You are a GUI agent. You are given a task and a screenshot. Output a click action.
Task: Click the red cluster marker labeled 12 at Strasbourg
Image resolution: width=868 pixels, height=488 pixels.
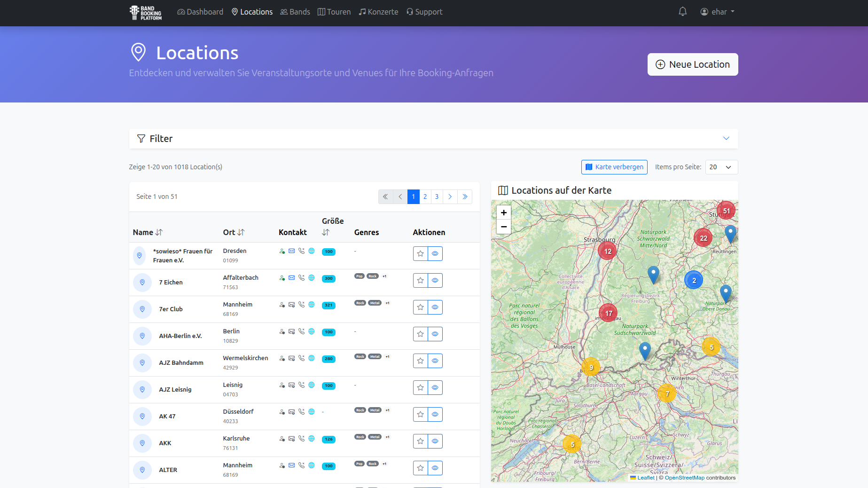coord(608,251)
